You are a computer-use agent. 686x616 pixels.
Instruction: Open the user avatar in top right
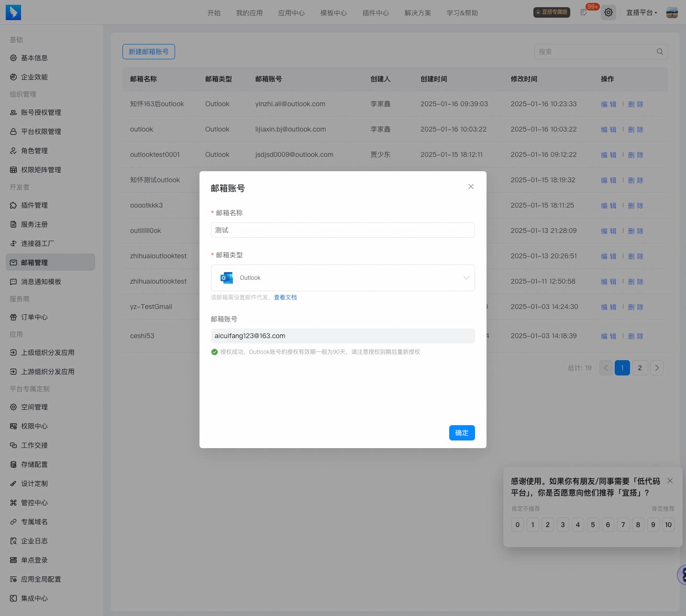pyautogui.click(x=672, y=12)
